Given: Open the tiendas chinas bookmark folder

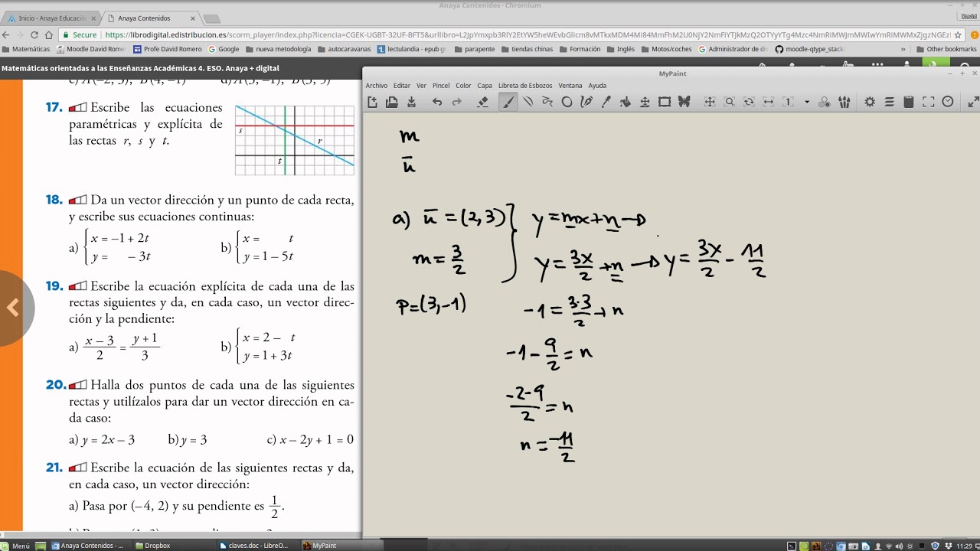Looking at the screenshot, I should tap(528, 49).
